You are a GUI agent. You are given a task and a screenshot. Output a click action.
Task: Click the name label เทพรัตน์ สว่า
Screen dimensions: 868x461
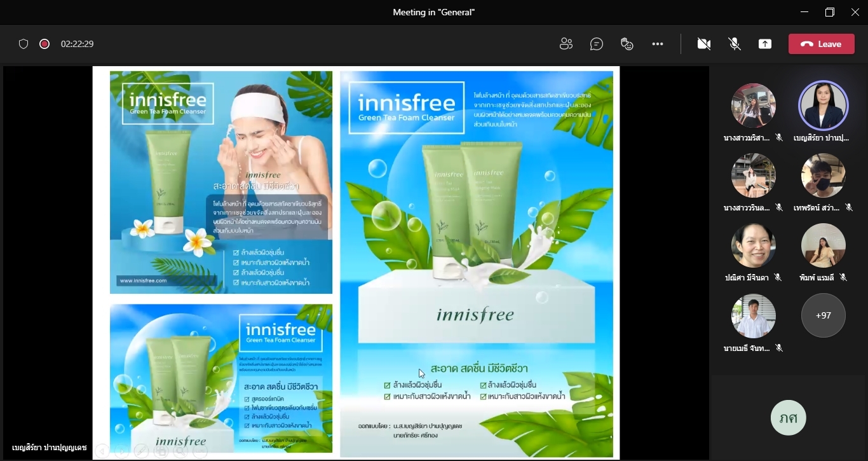pyautogui.click(x=817, y=208)
